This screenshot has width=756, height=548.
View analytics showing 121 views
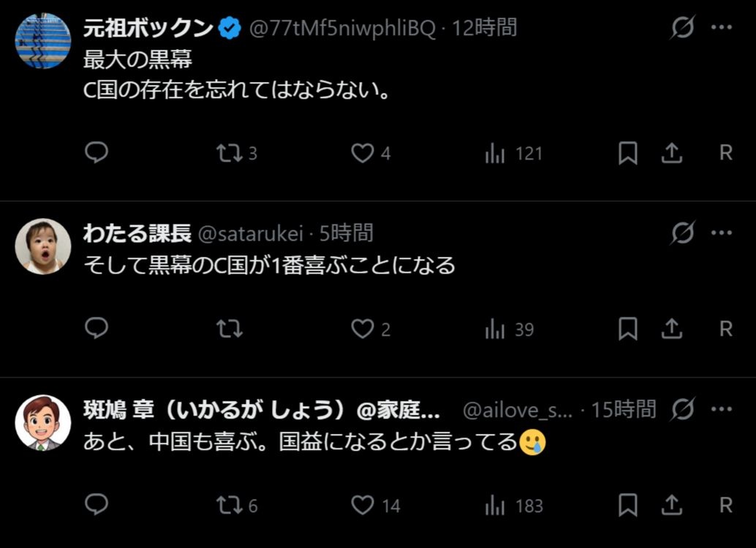496,154
